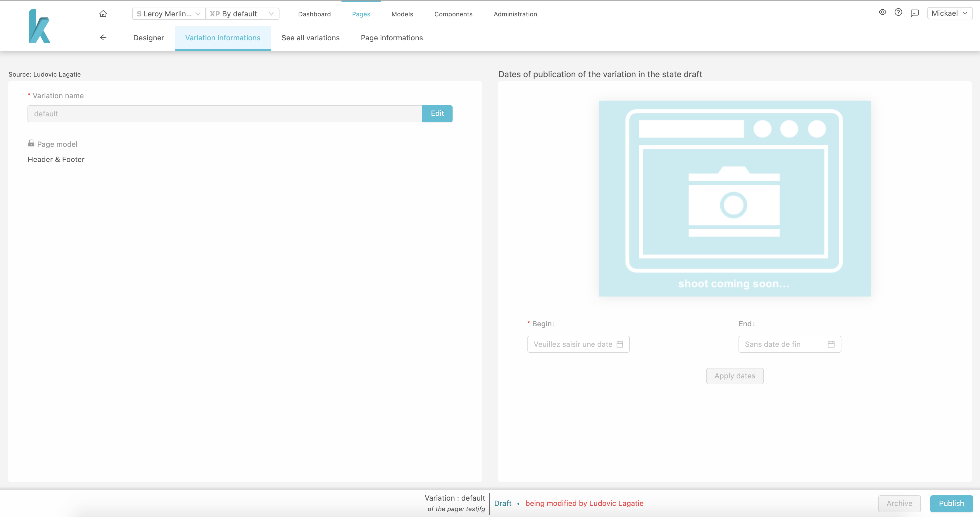Click the shoot coming soon thumbnail

point(734,198)
